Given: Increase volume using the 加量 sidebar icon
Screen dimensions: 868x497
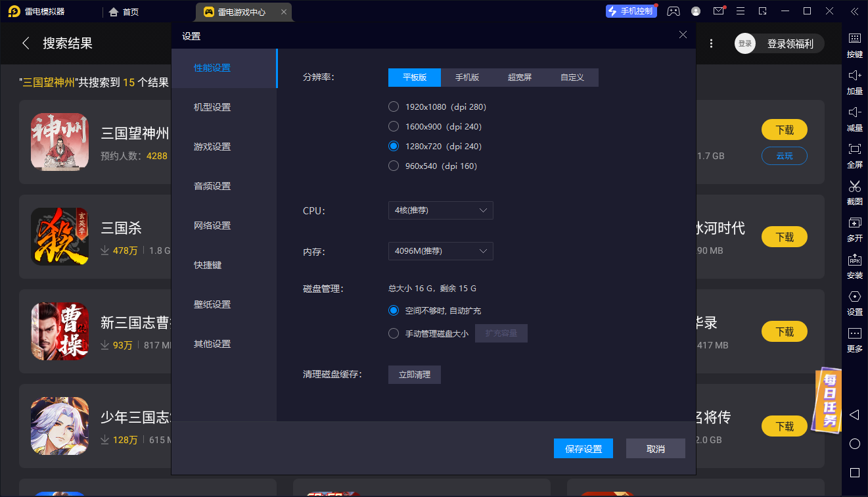Looking at the screenshot, I should (x=854, y=82).
